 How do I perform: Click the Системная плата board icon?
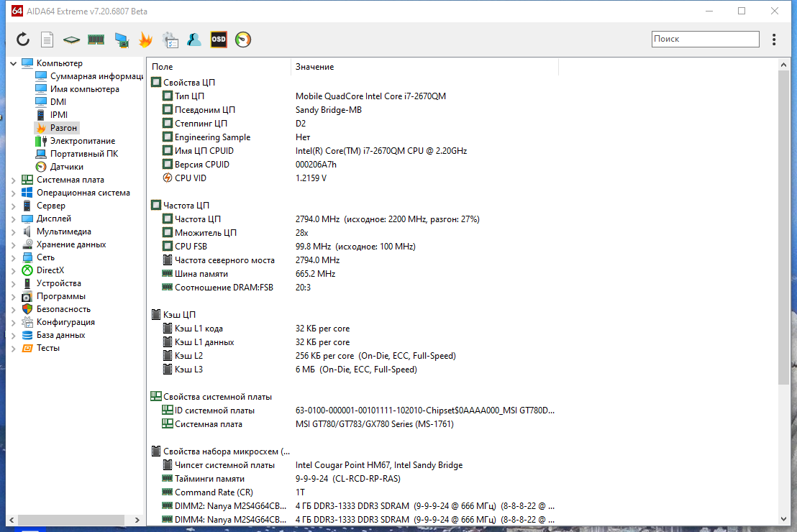click(27, 179)
